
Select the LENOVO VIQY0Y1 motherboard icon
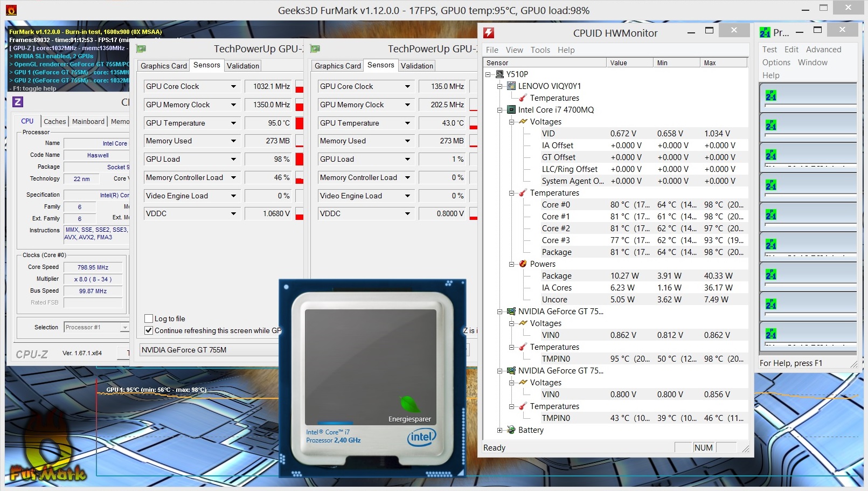511,86
